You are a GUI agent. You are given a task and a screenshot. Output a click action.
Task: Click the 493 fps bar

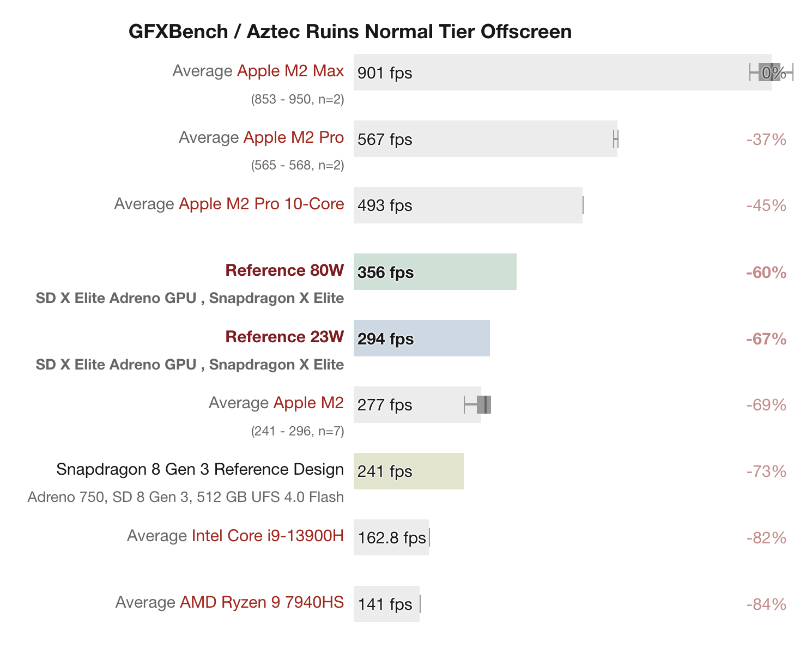[x=468, y=205]
